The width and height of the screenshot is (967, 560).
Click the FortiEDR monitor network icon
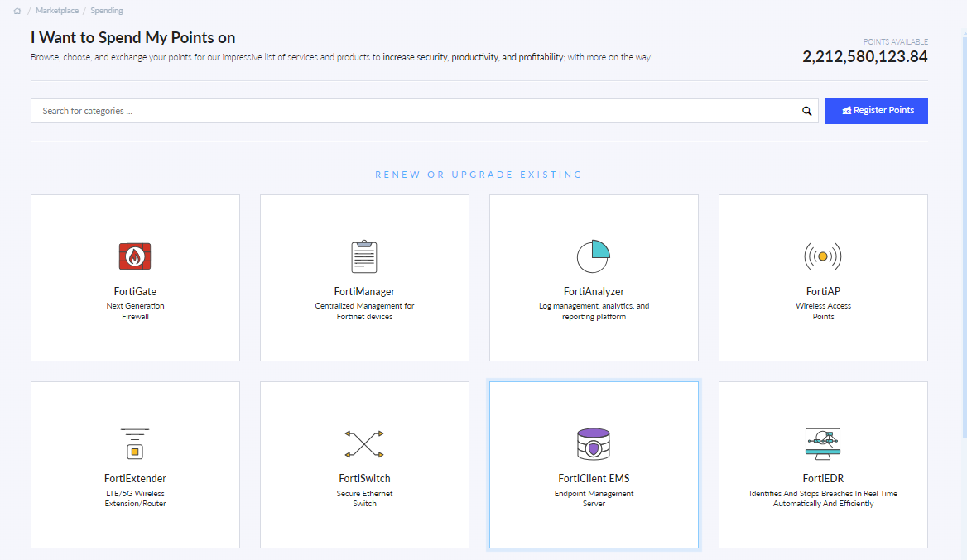point(822,443)
